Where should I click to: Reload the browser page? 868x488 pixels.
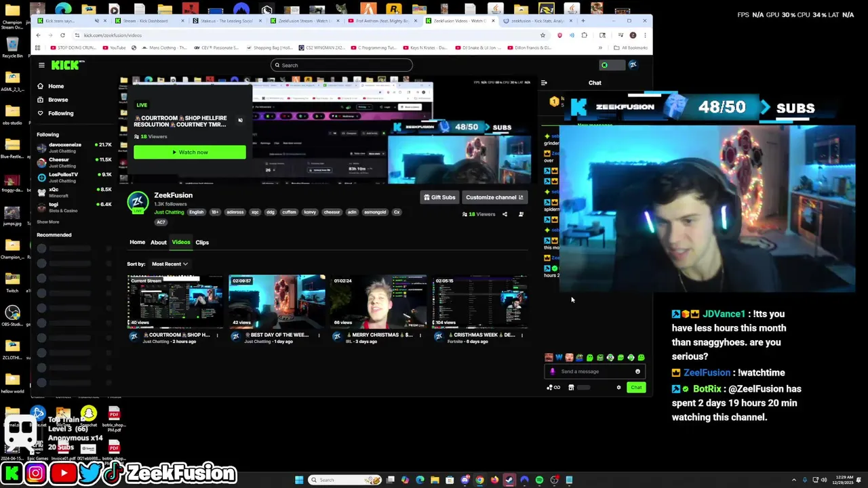pyautogui.click(x=62, y=35)
